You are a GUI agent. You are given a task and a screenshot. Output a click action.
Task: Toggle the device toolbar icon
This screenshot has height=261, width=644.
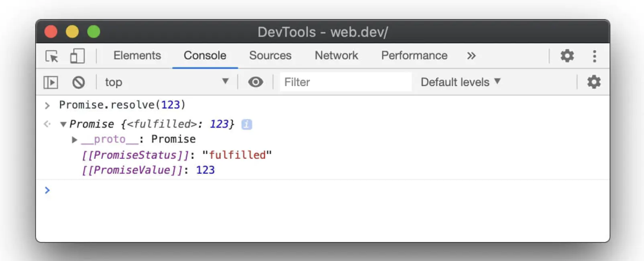tap(77, 56)
